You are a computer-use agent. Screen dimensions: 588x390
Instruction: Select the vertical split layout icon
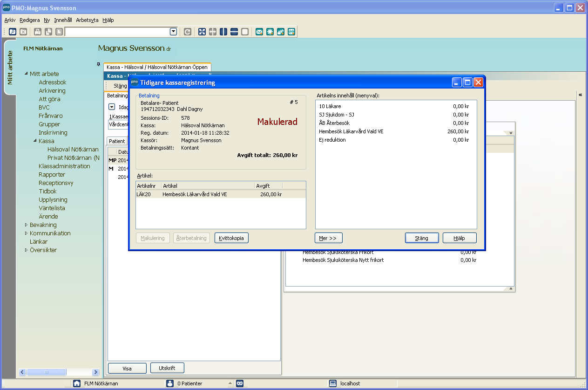[223, 32]
